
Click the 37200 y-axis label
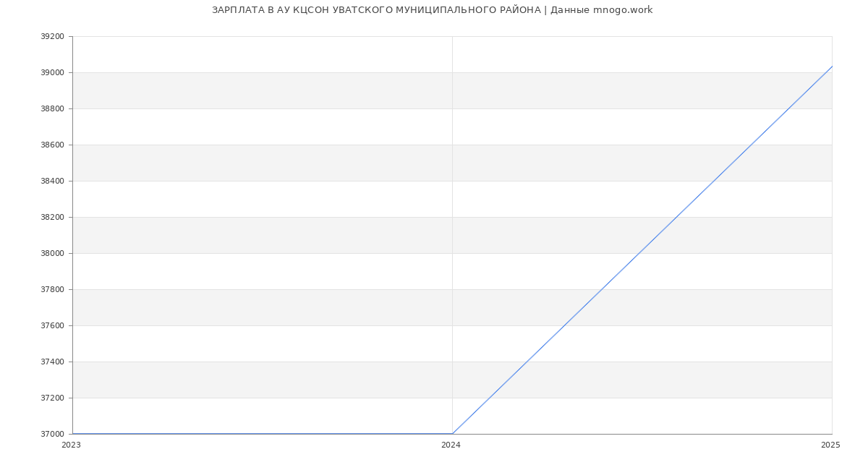tap(53, 398)
